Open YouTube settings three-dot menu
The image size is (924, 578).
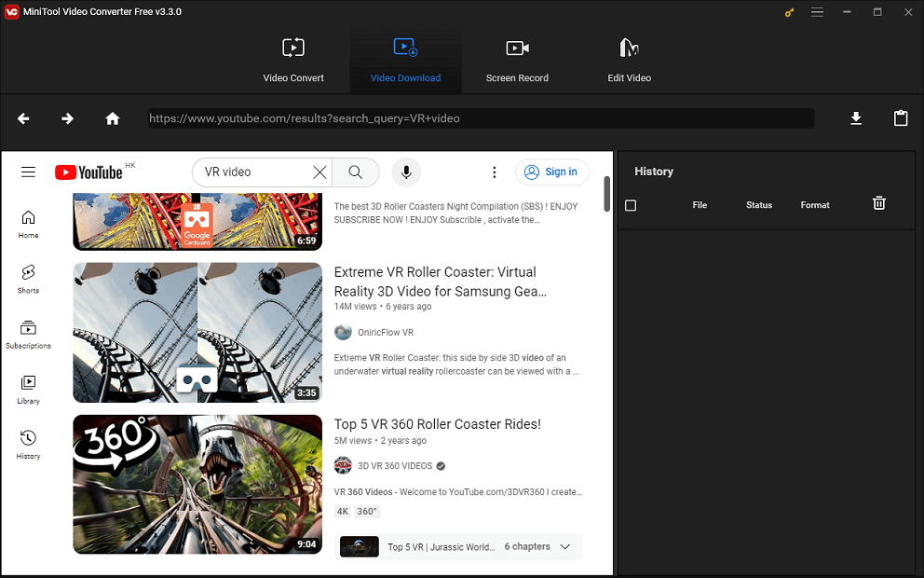click(494, 172)
